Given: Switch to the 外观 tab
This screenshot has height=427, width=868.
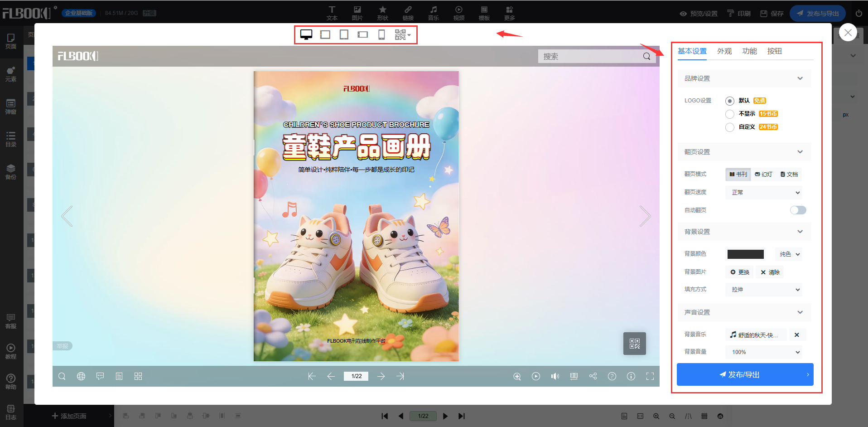Looking at the screenshot, I should 724,51.
